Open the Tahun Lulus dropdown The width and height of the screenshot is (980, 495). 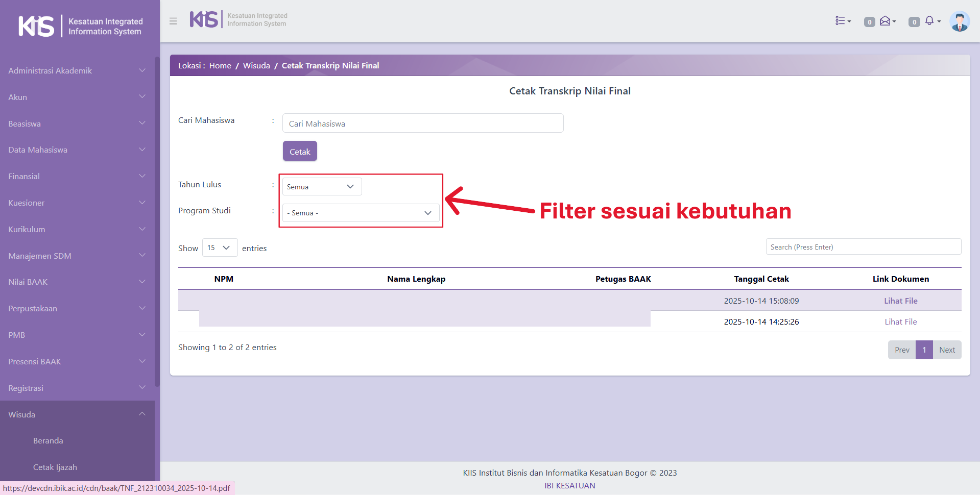[x=322, y=187]
